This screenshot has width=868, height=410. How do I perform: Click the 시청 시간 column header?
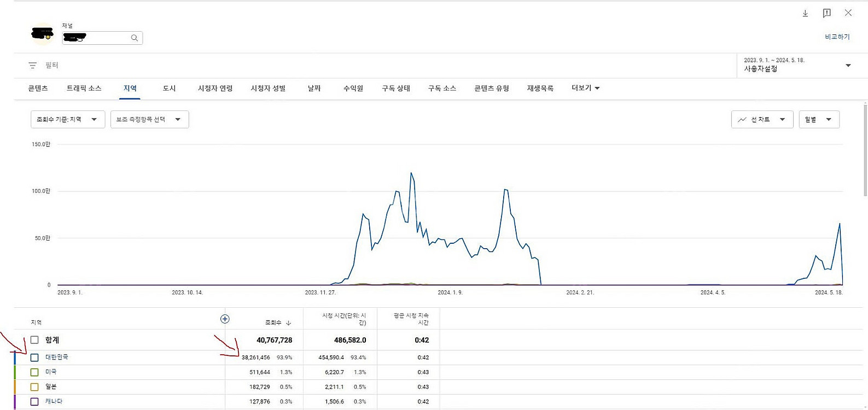click(x=344, y=319)
